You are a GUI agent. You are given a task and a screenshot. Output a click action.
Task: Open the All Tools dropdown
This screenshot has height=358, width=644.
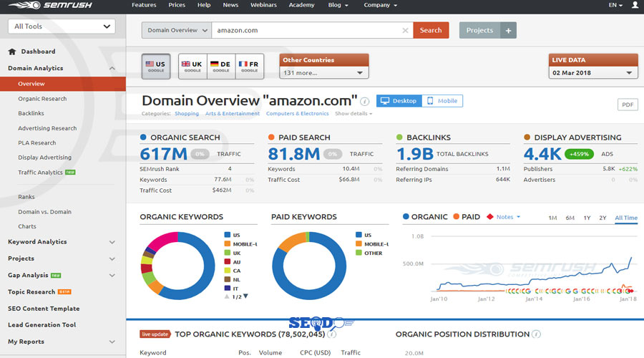(x=62, y=26)
